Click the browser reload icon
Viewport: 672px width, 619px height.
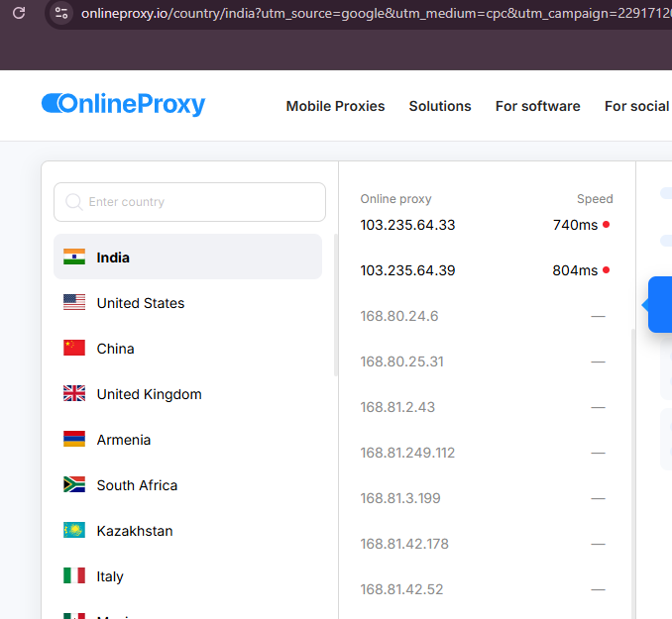pos(18,13)
